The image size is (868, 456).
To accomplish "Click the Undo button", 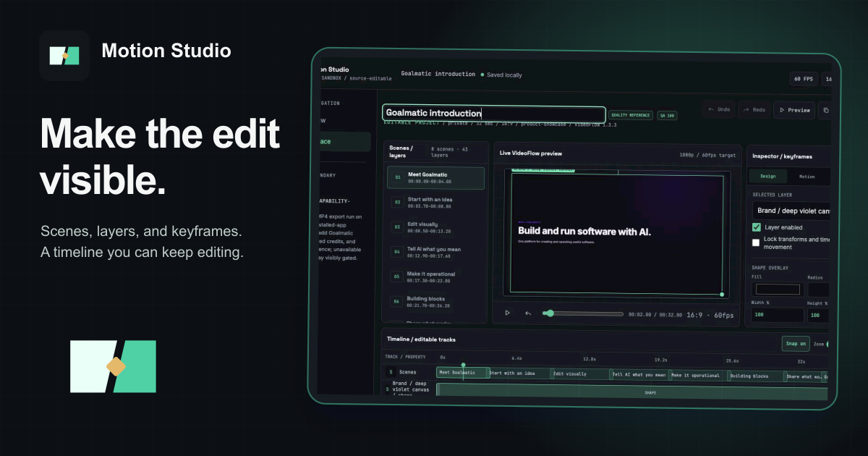I will point(718,110).
